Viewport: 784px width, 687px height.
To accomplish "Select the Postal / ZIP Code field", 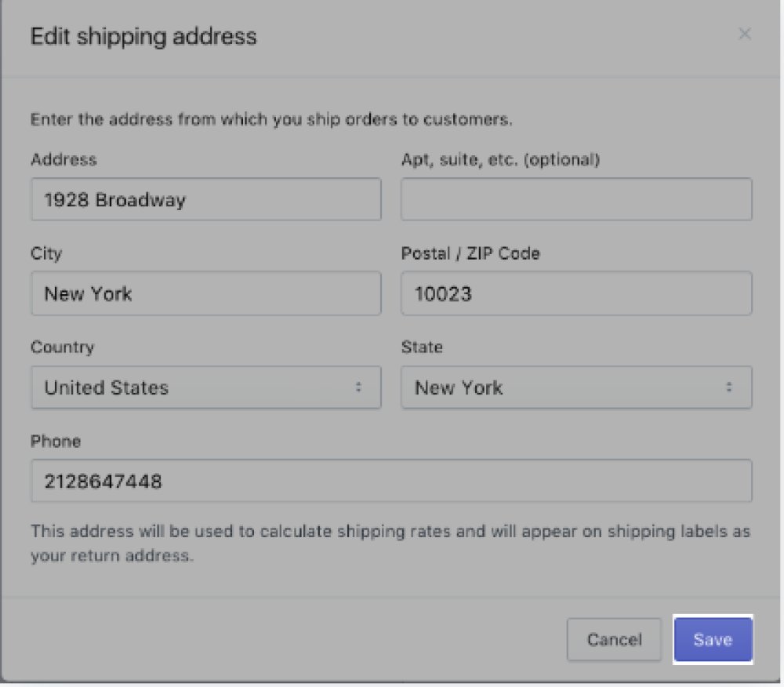I will [x=576, y=293].
